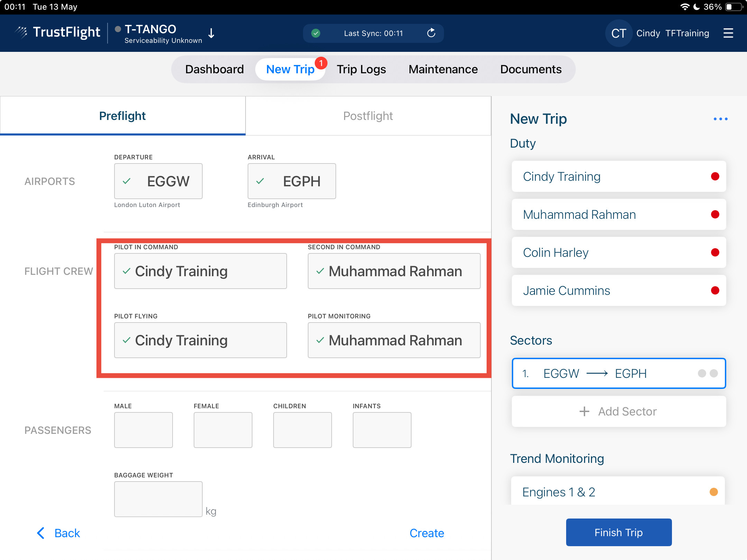Click the Baggage Weight input field
Image resolution: width=747 pixels, height=560 pixels.
[x=158, y=499]
